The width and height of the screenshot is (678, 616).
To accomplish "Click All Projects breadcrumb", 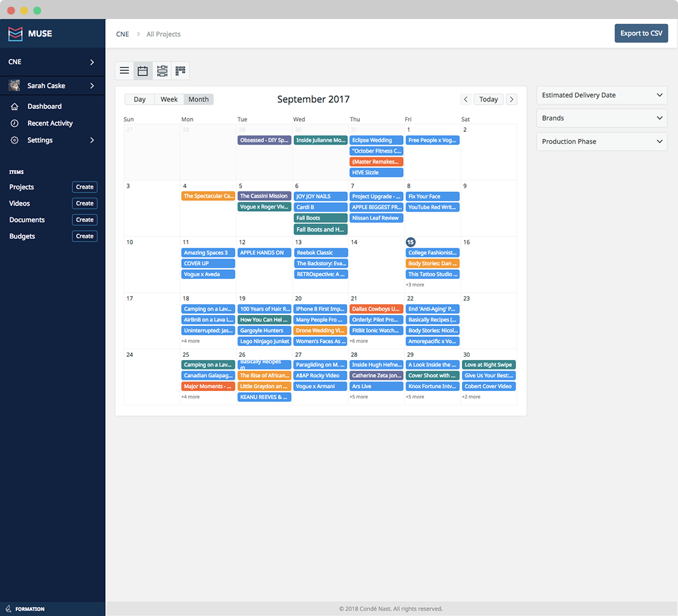I will [x=163, y=34].
